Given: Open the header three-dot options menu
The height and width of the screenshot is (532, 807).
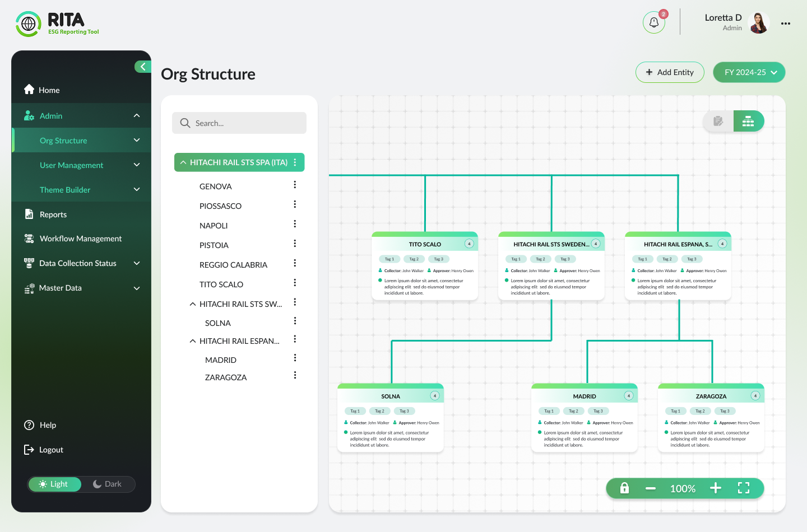Looking at the screenshot, I should point(786,24).
